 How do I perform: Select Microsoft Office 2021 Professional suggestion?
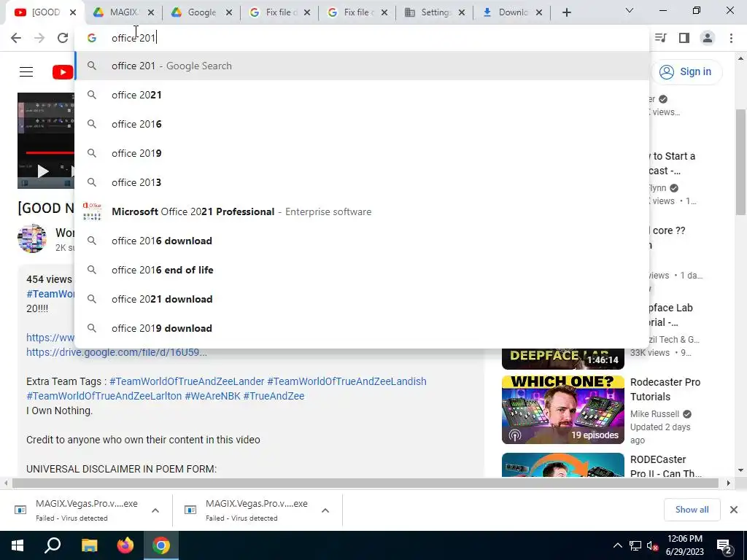pos(362,211)
